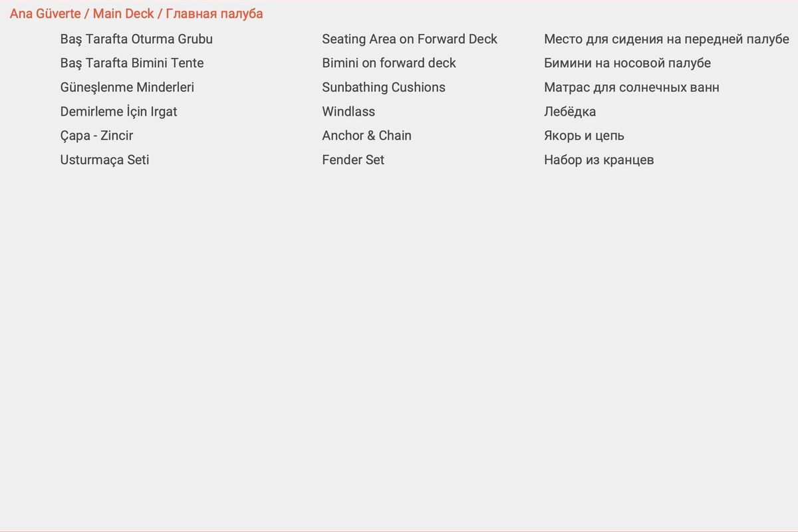Select 'Baş Tarafta Oturma Grubu' item
The width and height of the screenshot is (798, 532).
136,39
